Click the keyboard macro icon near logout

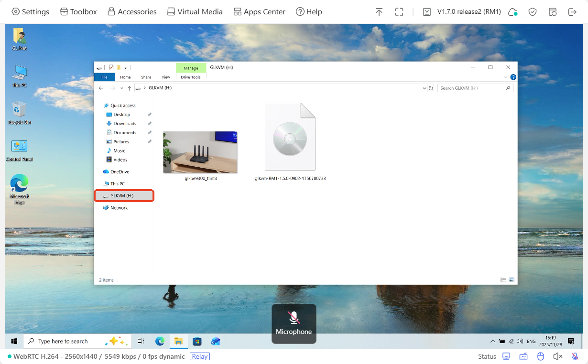tap(553, 11)
